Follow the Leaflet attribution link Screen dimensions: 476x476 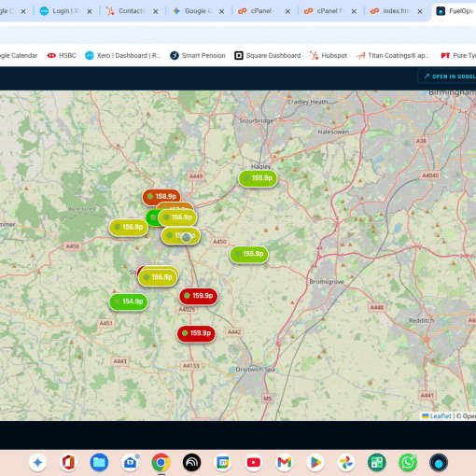click(x=437, y=416)
